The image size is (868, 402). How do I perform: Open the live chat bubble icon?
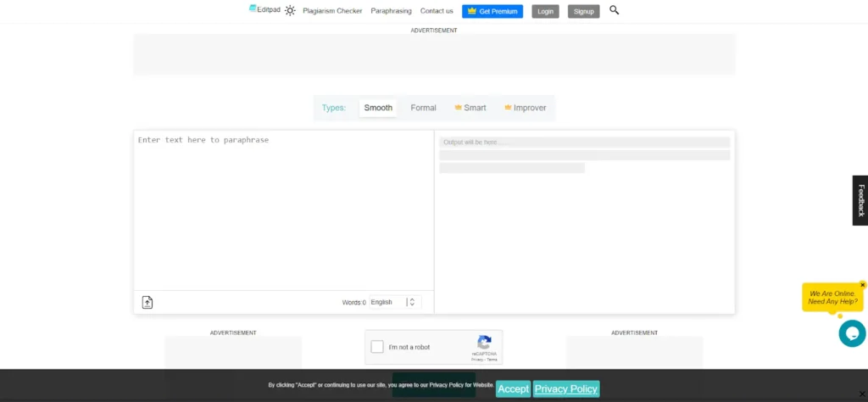pyautogui.click(x=852, y=333)
